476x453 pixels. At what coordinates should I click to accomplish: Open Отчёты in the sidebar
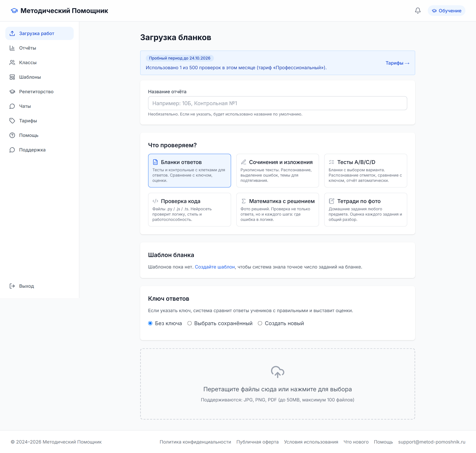coord(40,48)
